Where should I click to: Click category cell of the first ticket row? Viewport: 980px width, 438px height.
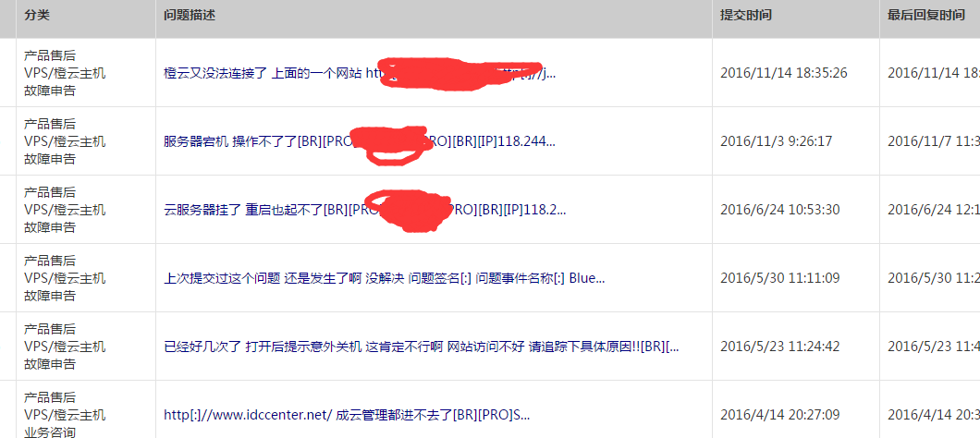tap(65, 73)
